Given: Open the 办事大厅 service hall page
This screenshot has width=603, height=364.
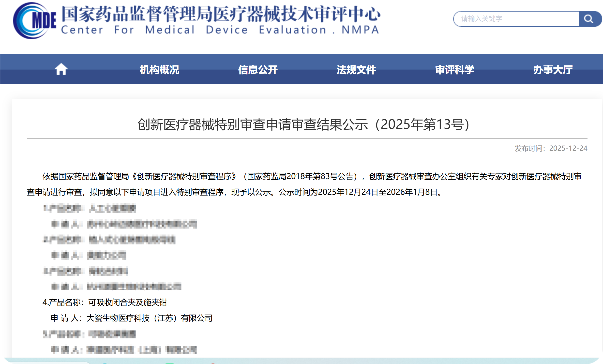Looking at the screenshot, I should (x=553, y=70).
